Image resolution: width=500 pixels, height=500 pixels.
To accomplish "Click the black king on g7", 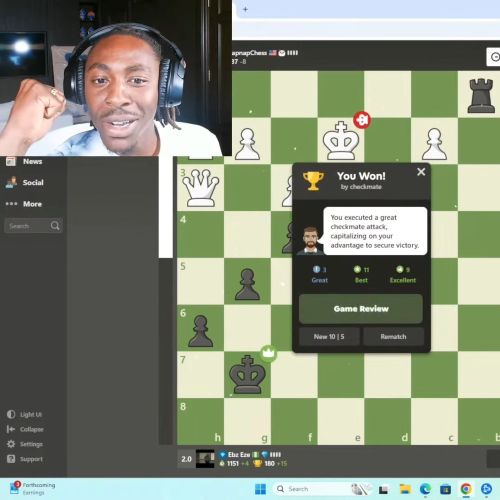I will point(247,374).
